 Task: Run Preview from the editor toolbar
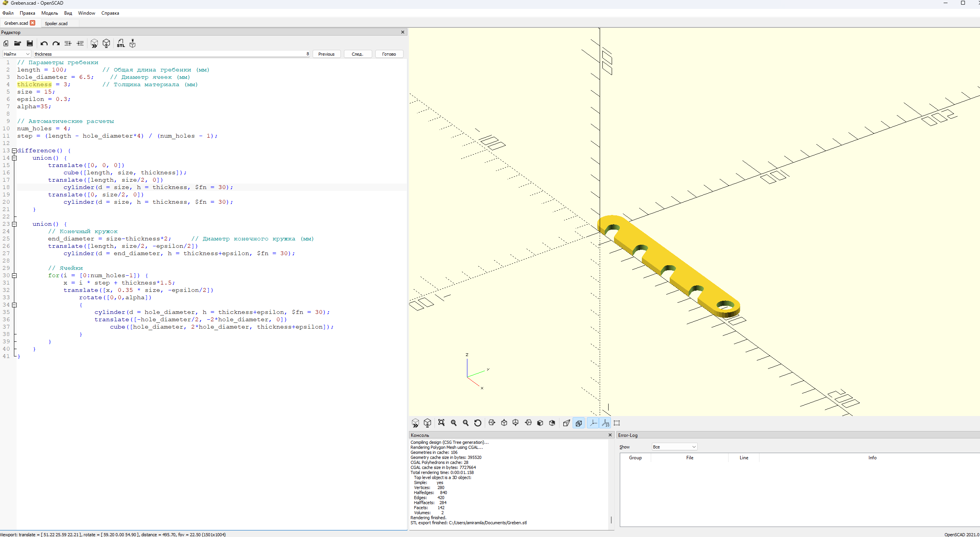pyautogui.click(x=94, y=43)
